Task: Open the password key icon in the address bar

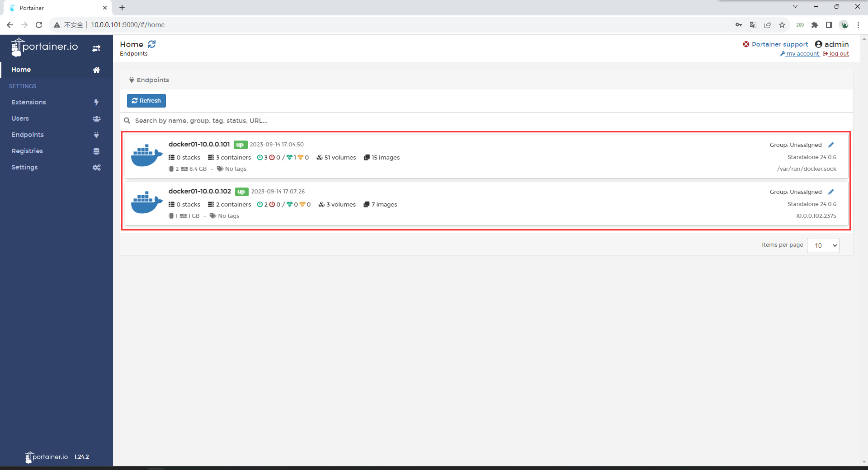Action: pos(739,25)
